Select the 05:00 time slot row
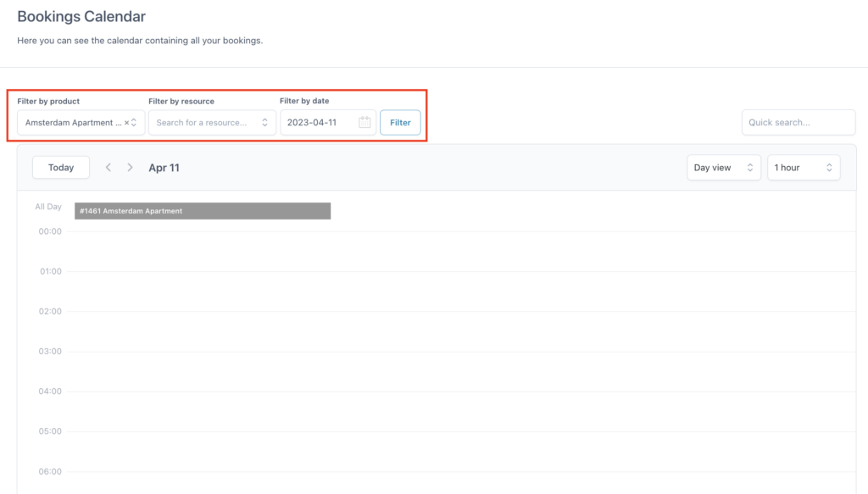Screen dimensions: 868x494 click(461, 452)
